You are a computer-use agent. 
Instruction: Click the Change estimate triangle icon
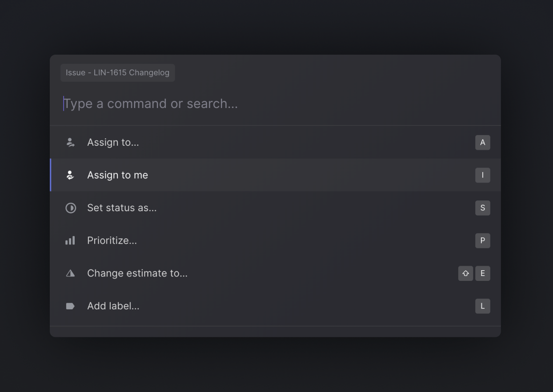(70, 273)
